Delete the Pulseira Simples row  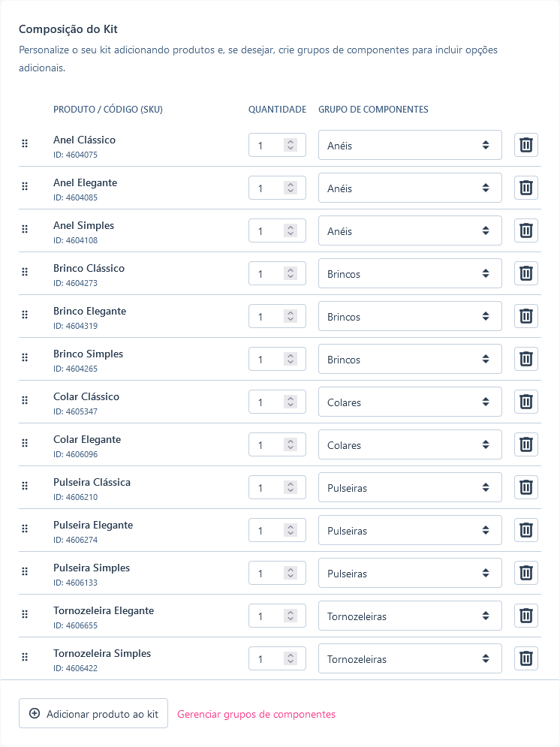point(525,573)
